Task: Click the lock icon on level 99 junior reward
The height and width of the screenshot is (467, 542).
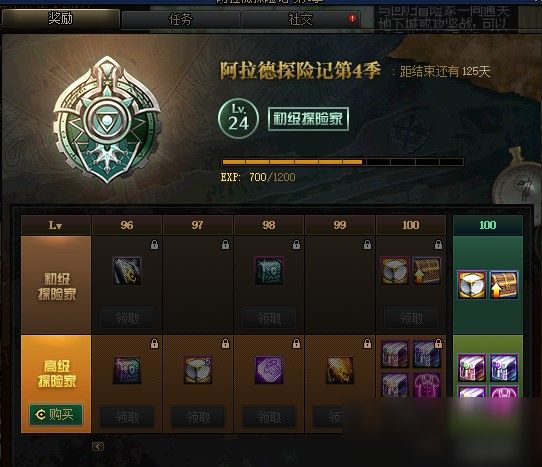Action: tap(367, 245)
